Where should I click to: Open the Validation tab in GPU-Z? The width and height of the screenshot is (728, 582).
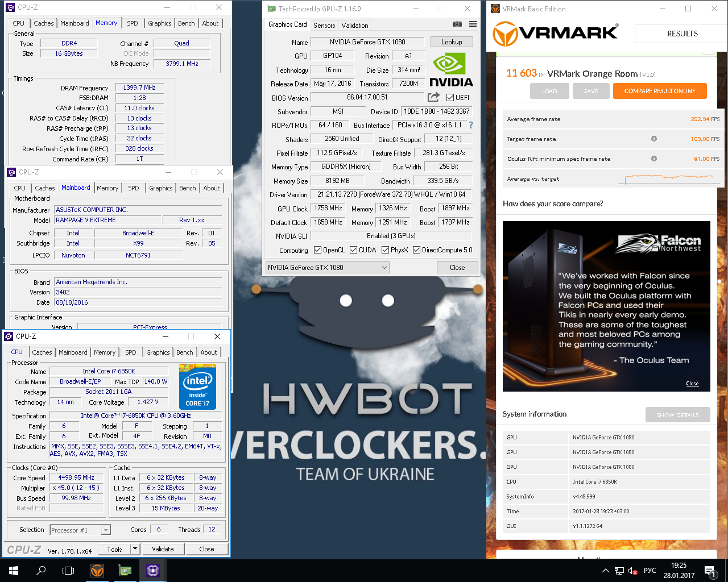(355, 25)
